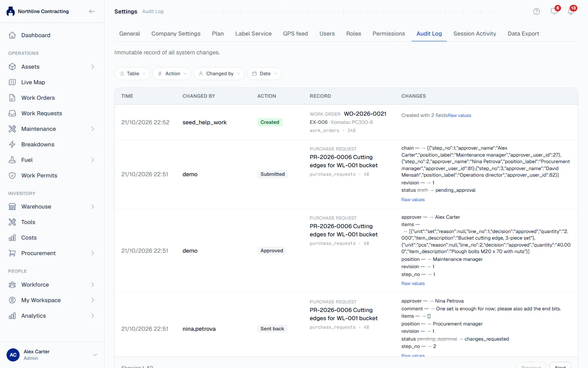This screenshot has width=588, height=368.
Task: Open the Action filter dropdown
Action: click(x=172, y=74)
